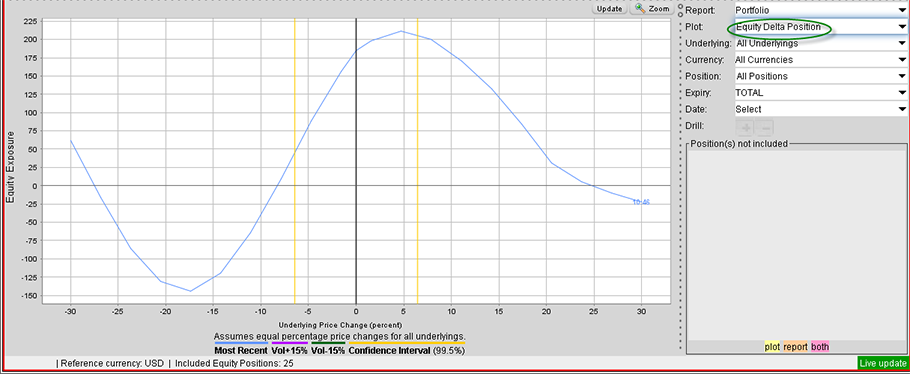Click the 30 label on the horizontal axis

pos(641,311)
